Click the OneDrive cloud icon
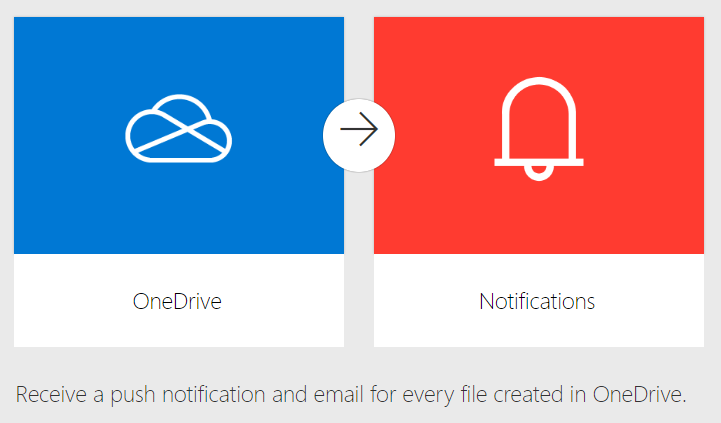The image size is (721, 423). click(178, 128)
